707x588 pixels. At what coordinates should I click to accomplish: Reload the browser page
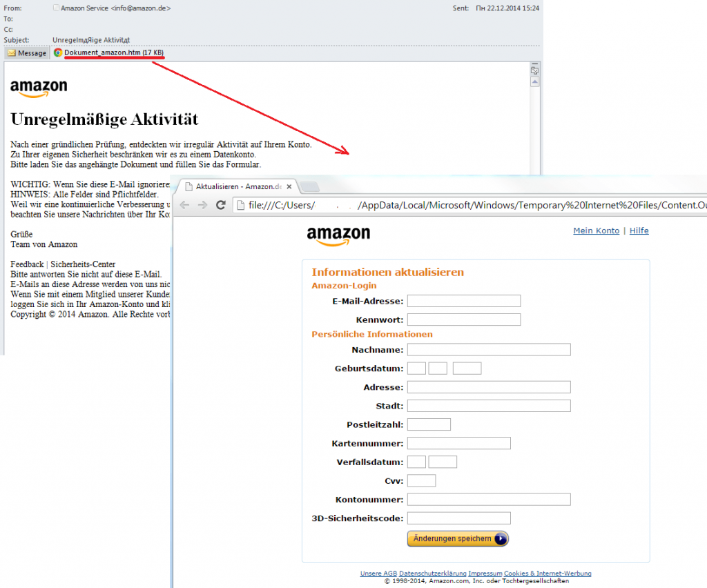coord(220,205)
